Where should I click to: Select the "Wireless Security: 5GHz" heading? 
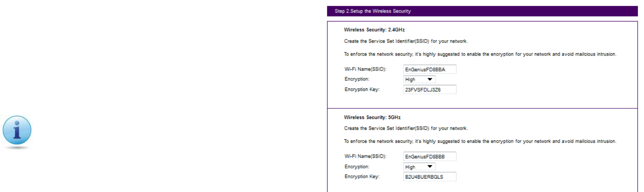pos(372,117)
